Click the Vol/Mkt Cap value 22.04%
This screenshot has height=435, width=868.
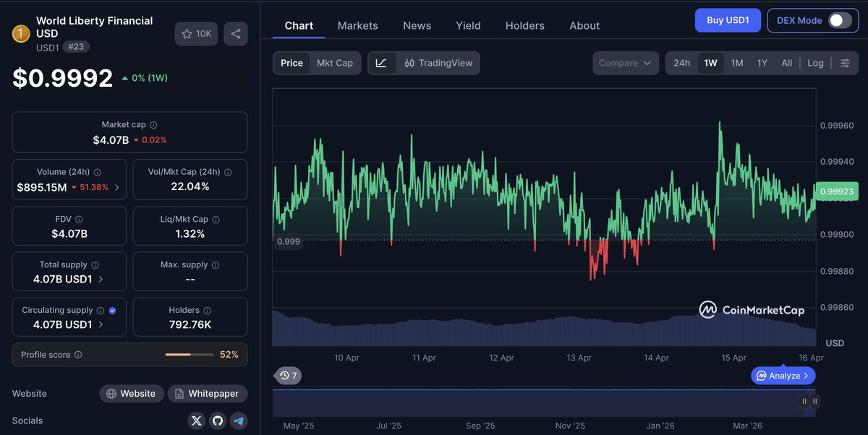click(x=190, y=186)
